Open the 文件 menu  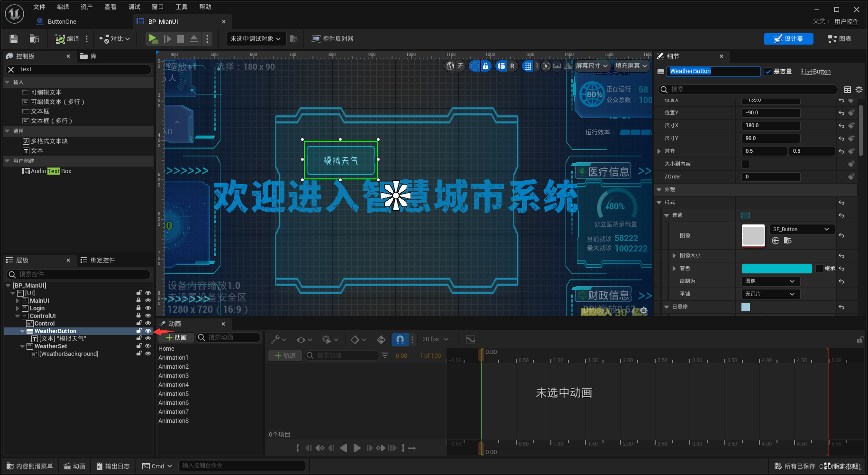[39, 7]
